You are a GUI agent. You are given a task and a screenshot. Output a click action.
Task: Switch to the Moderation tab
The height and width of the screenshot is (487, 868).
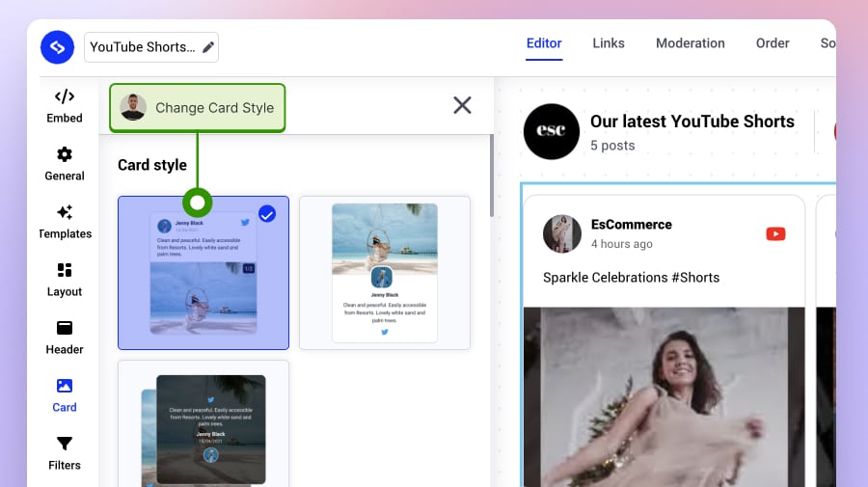[x=690, y=43]
